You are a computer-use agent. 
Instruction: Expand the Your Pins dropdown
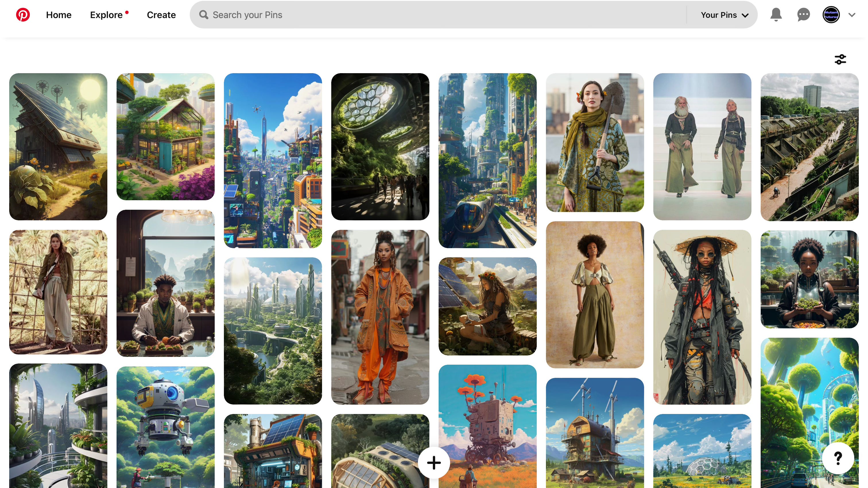coord(724,15)
